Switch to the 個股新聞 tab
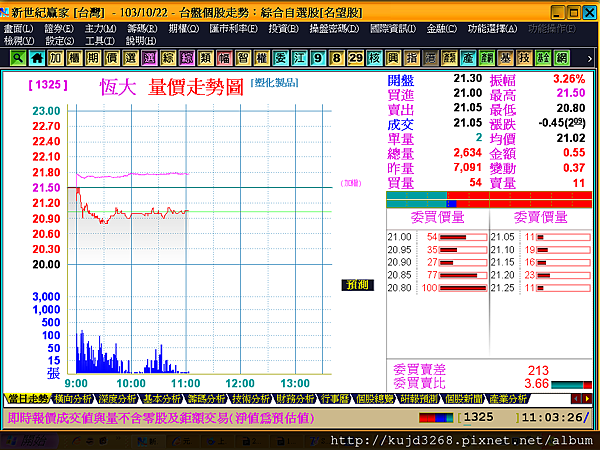 (x=464, y=399)
